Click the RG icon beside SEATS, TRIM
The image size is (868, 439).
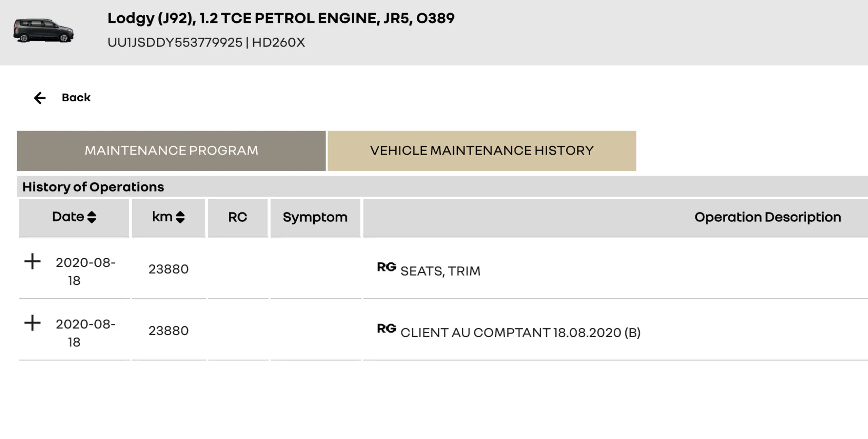click(387, 267)
